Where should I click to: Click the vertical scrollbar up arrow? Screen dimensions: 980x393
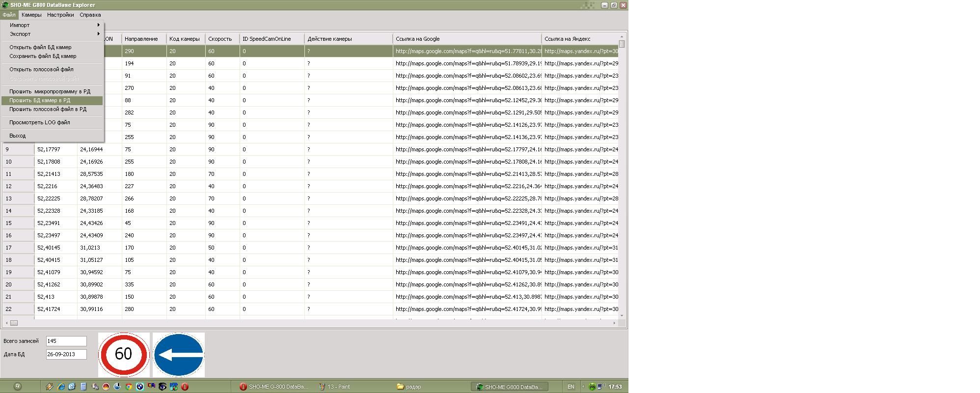point(622,37)
